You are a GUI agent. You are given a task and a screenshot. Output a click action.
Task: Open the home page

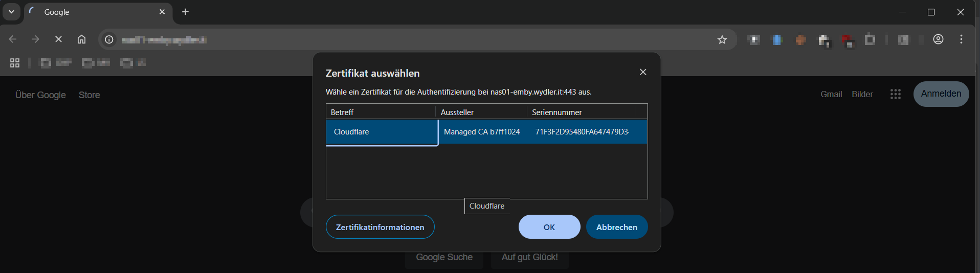pos(81,39)
